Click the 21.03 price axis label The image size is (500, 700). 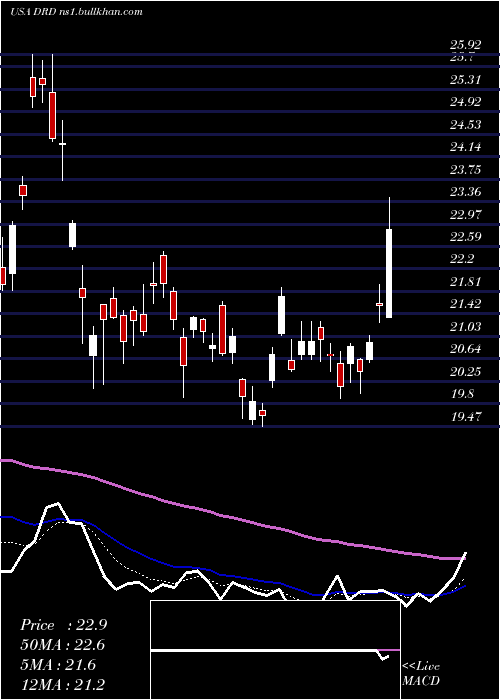[466, 326]
